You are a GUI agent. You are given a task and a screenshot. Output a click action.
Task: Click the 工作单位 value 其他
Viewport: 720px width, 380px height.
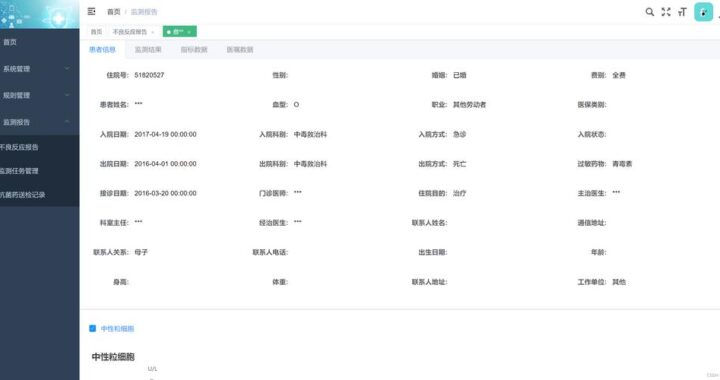(x=619, y=282)
